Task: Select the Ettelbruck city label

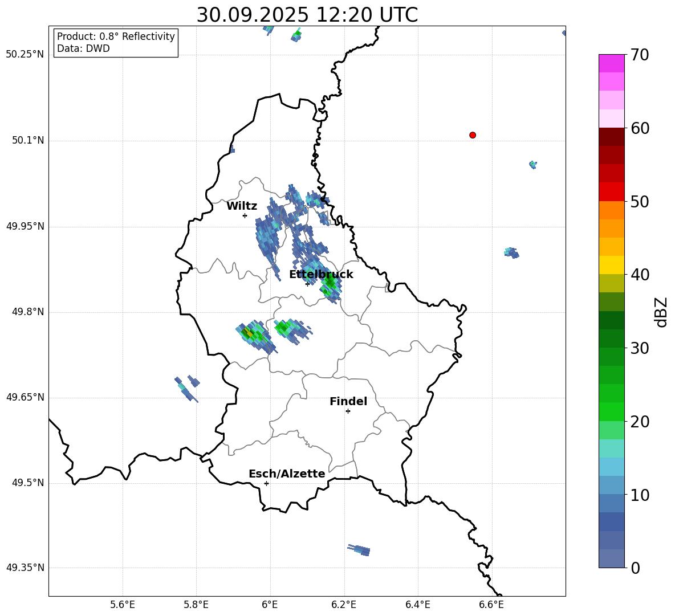Action: tap(321, 275)
